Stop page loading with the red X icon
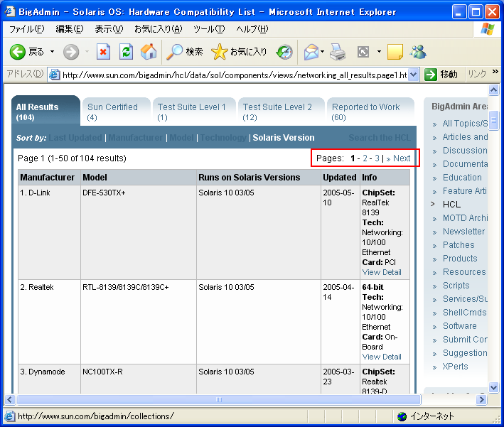The width and height of the screenshot is (504, 427). tap(103, 52)
